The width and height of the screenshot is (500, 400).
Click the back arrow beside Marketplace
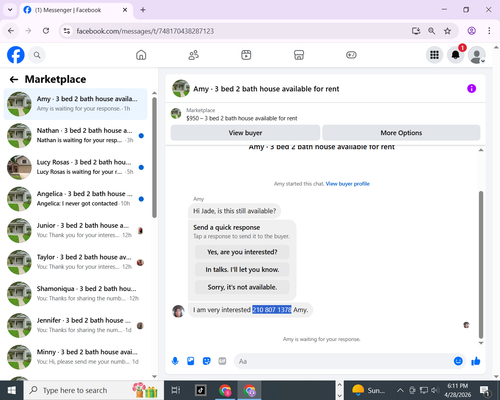(x=14, y=79)
